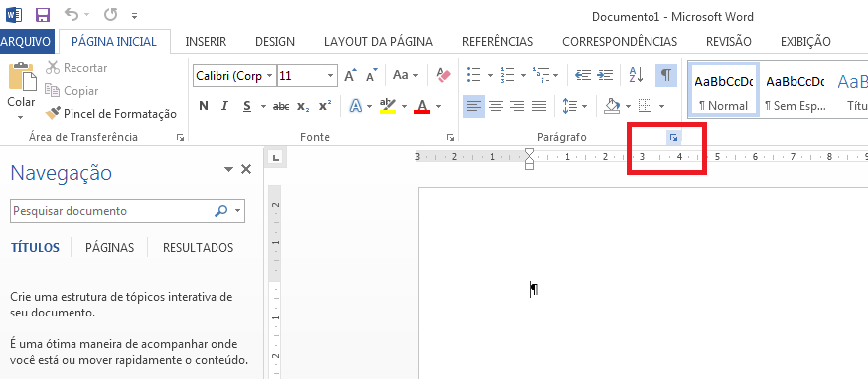868x379 pixels.
Task: Open the CORRESPONDÊNCIAS tab
Action: [x=620, y=42]
